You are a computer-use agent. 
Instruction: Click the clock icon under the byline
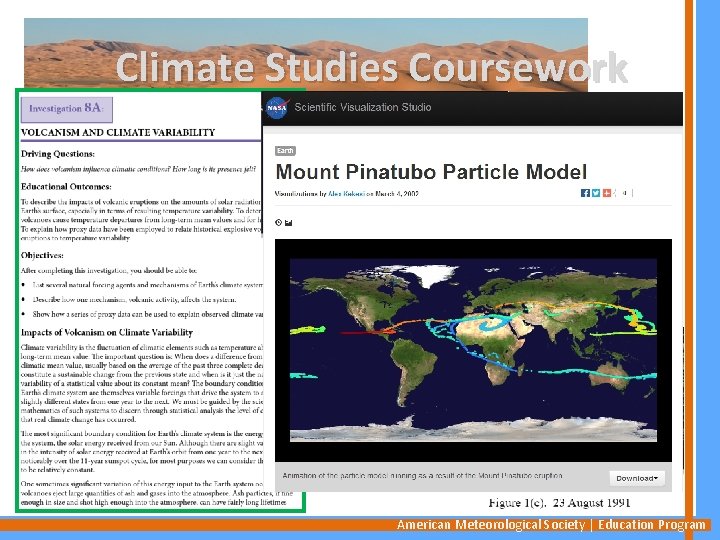tap(278, 223)
